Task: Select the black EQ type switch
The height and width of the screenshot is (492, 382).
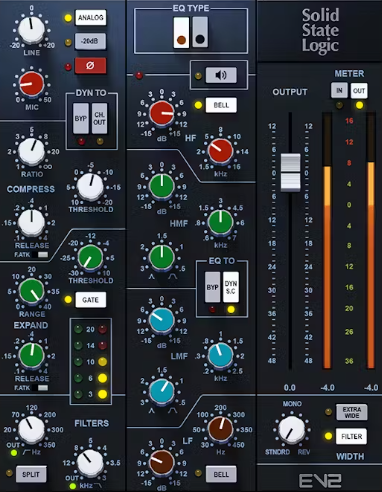Action: (200, 32)
